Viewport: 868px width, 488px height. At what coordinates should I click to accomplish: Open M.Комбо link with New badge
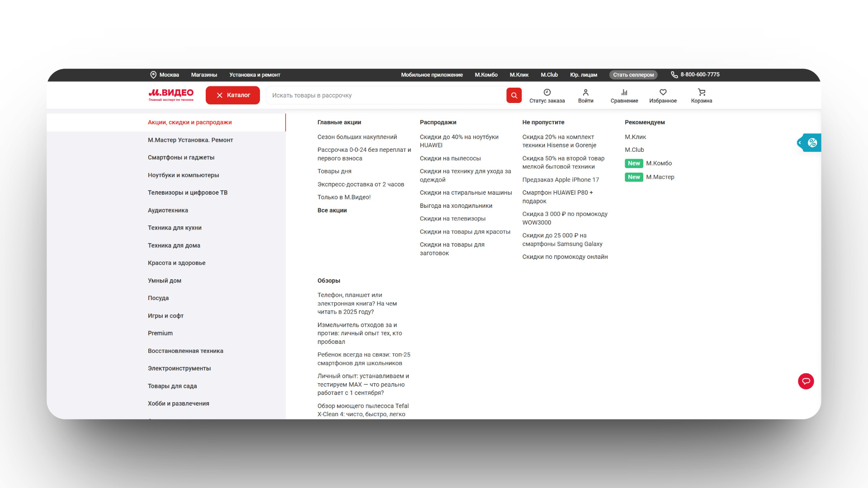pos(658,164)
